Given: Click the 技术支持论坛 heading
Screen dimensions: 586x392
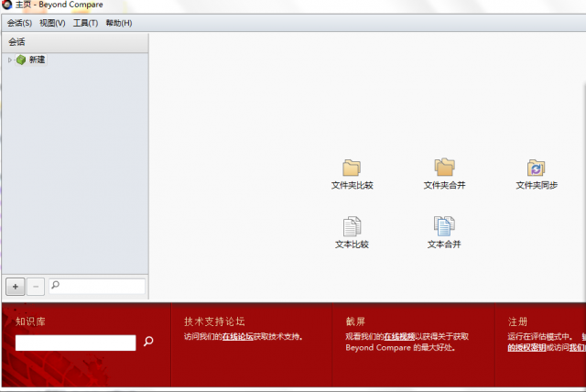Looking at the screenshot, I should [214, 321].
